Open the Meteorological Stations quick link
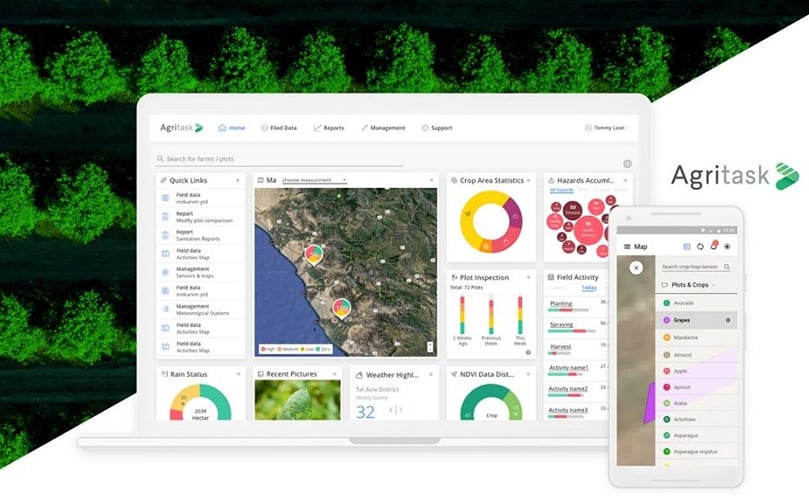Screen dimensions: 809x501 point(200,310)
